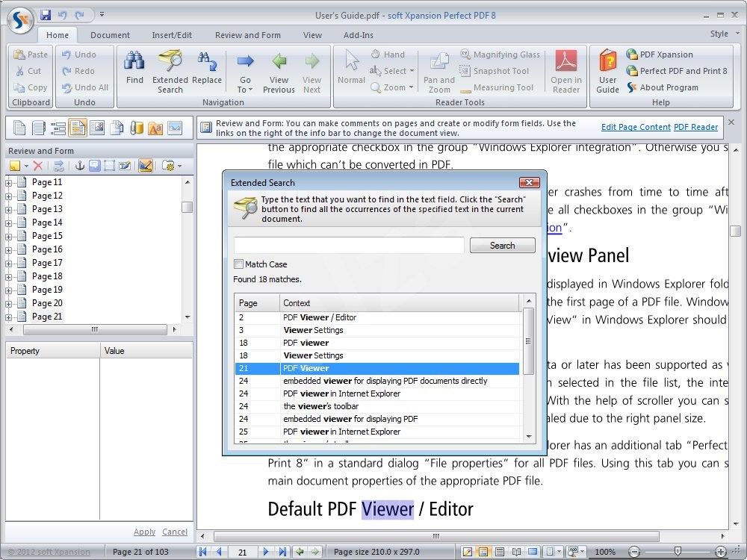747x560 pixels.
Task: Toggle the continuous page view button
Action: coord(499,552)
